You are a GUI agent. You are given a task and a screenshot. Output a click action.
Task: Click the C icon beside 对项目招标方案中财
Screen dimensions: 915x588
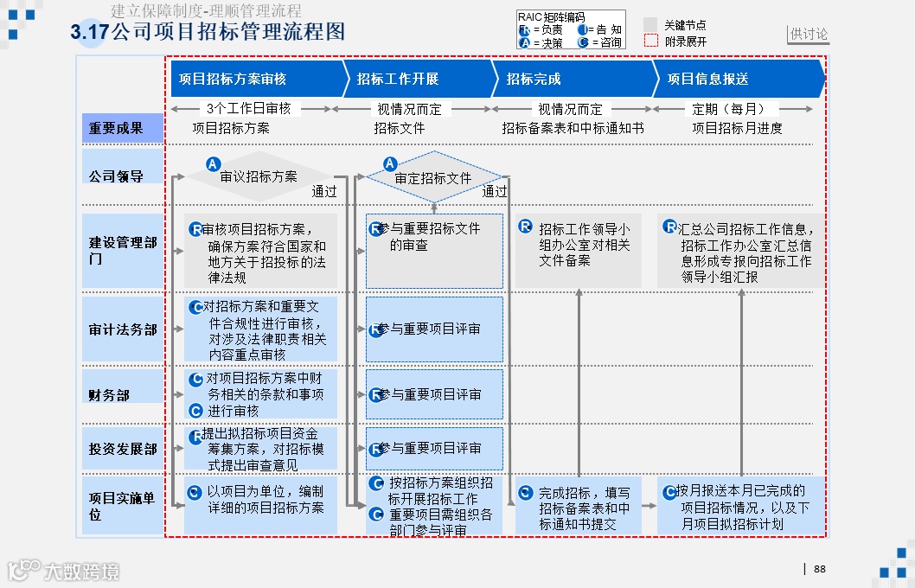coord(196,379)
